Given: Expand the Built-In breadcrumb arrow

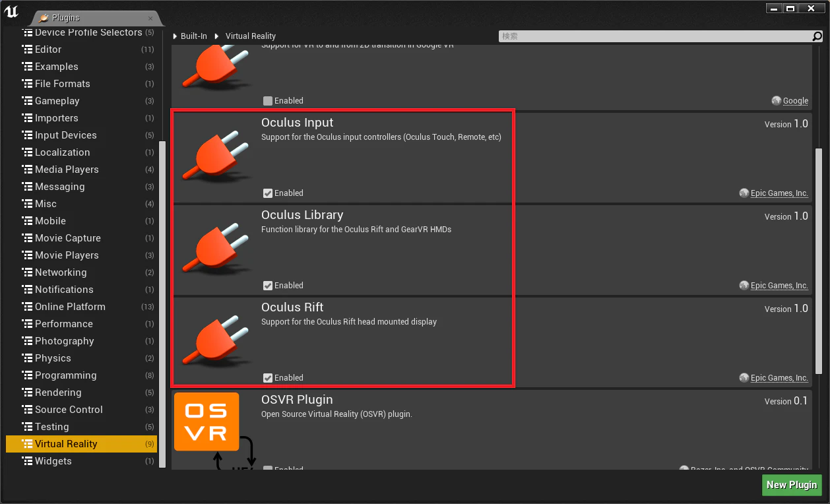Looking at the screenshot, I should (x=176, y=36).
